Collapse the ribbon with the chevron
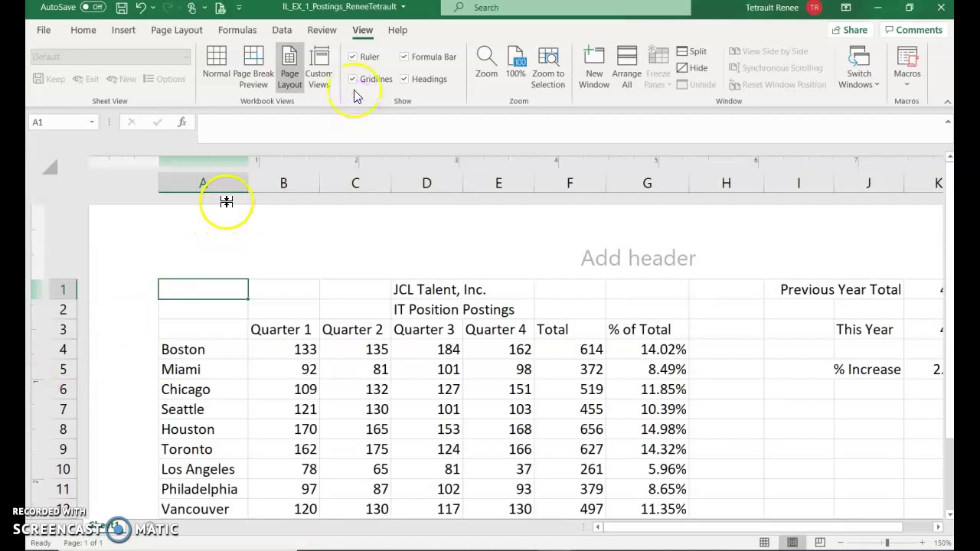The width and height of the screenshot is (980, 551). (947, 101)
